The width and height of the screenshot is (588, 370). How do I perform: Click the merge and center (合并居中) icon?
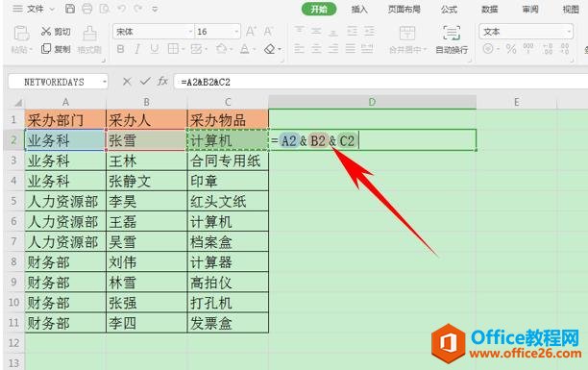coord(407,33)
